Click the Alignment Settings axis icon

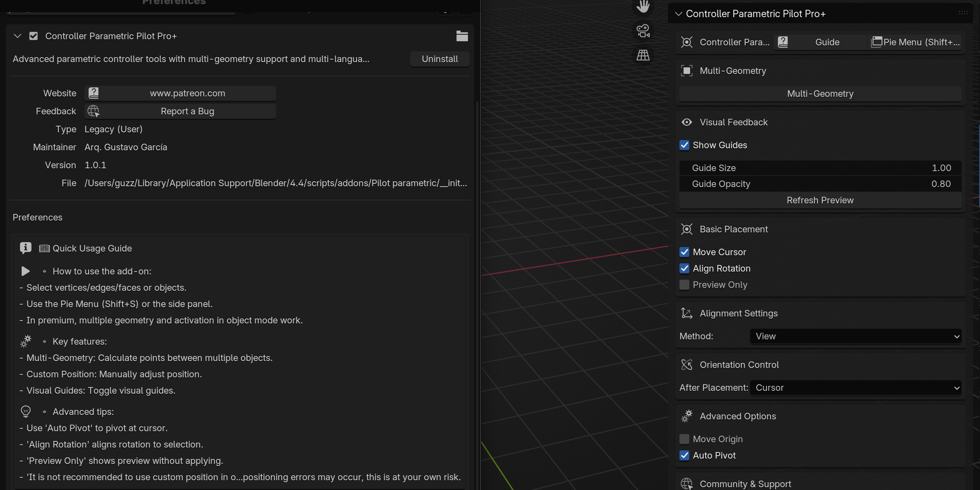[687, 313]
